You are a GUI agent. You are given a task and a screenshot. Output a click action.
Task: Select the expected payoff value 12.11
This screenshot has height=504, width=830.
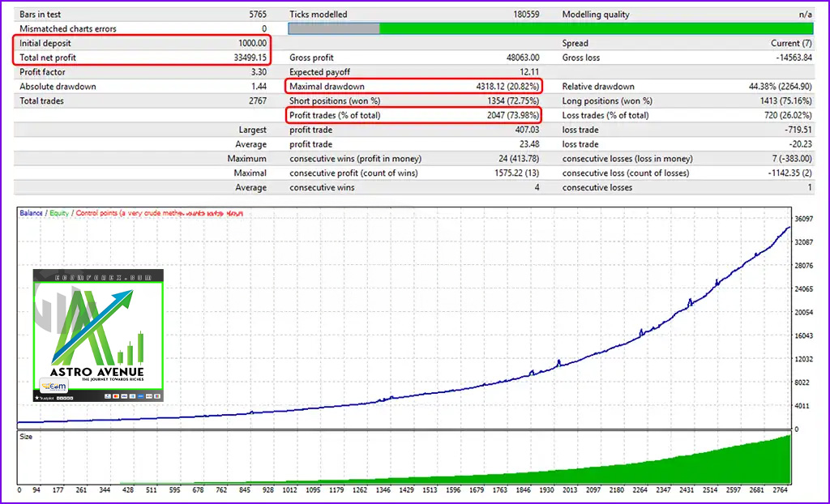[529, 71]
